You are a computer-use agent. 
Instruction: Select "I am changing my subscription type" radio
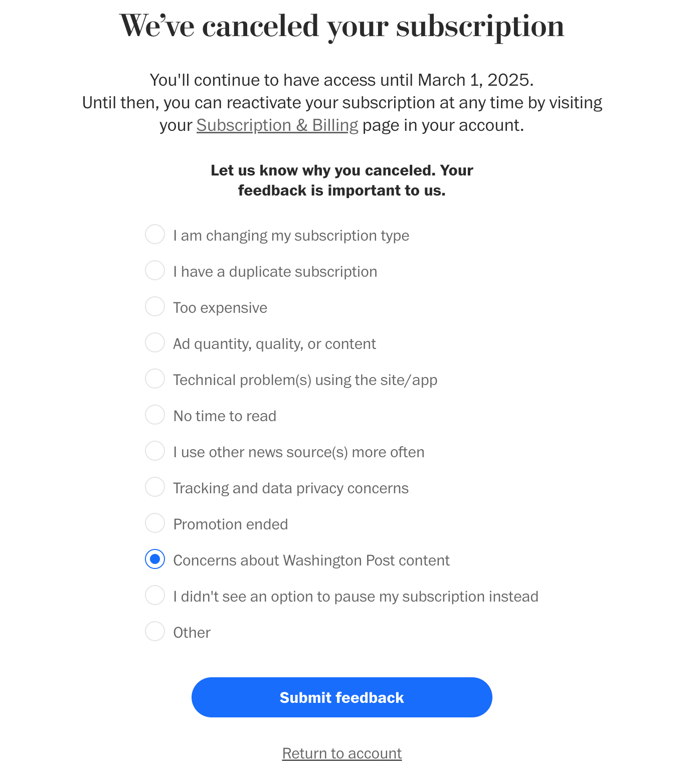tap(155, 234)
